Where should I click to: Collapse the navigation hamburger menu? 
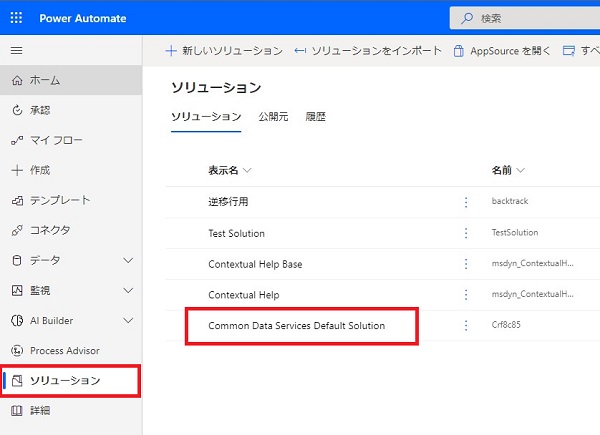tap(16, 51)
